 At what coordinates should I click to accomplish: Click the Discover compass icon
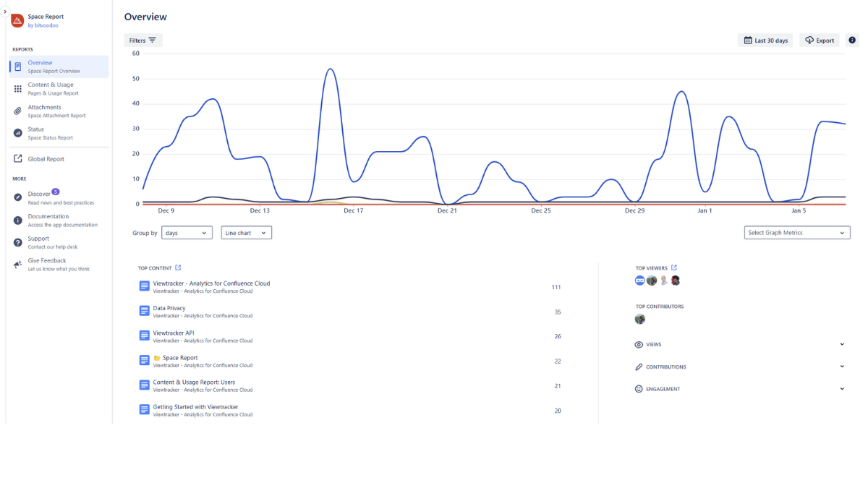click(18, 197)
